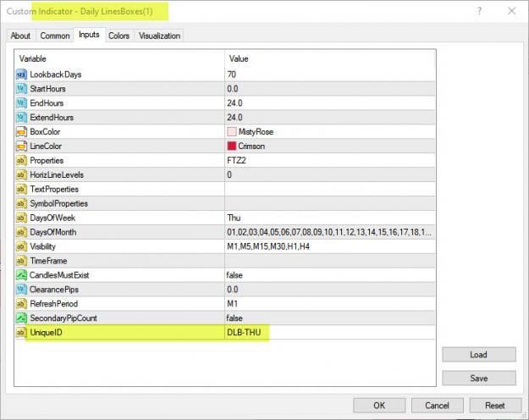
Task: Select the Inputs tab
Action: pos(89,35)
